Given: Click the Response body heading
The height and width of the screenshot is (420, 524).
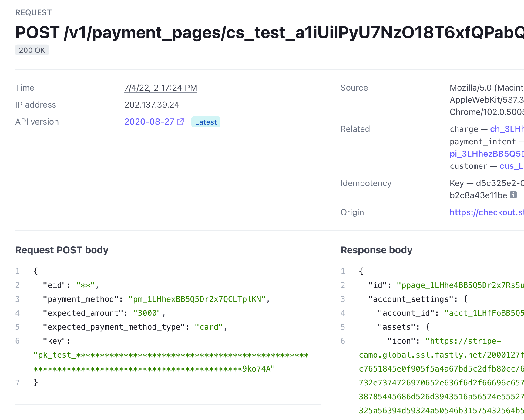Looking at the screenshot, I should (376, 250).
